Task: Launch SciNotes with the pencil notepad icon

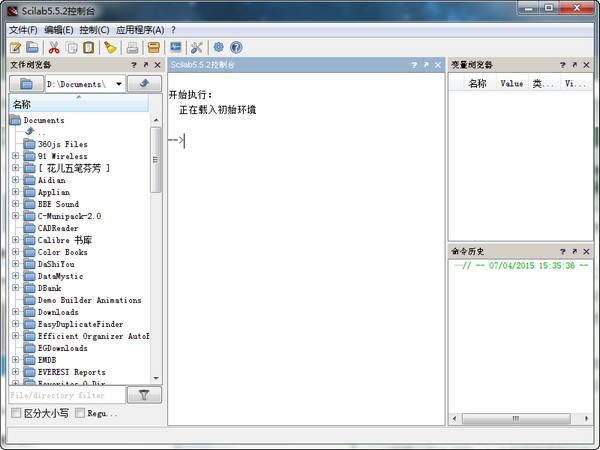Action: (x=15, y=47)
